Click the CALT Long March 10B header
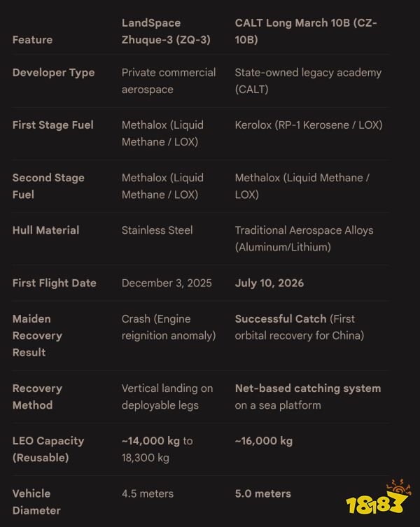420x527 pixels. (x=306, y=31)
